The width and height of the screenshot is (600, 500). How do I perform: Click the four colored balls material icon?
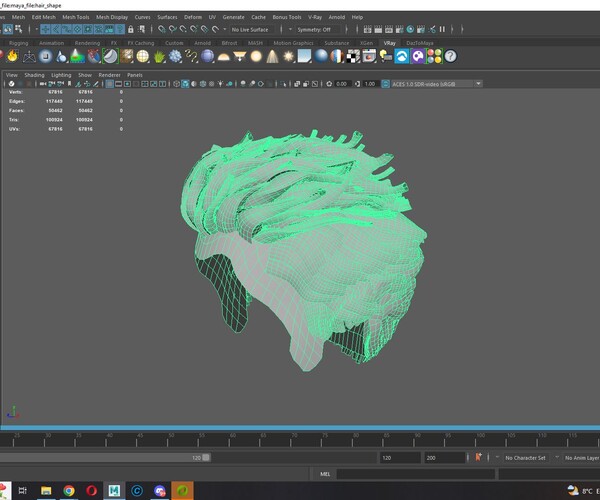434,56
